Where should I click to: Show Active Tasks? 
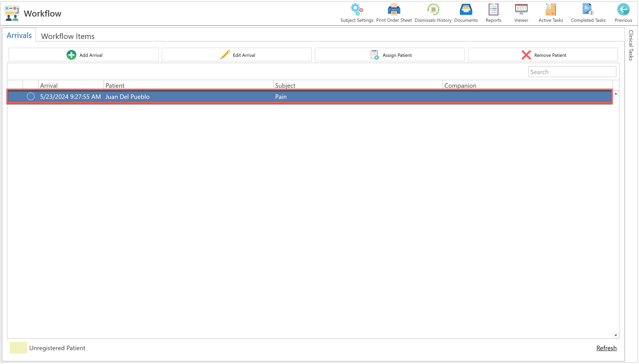click(x=550, y=10)
